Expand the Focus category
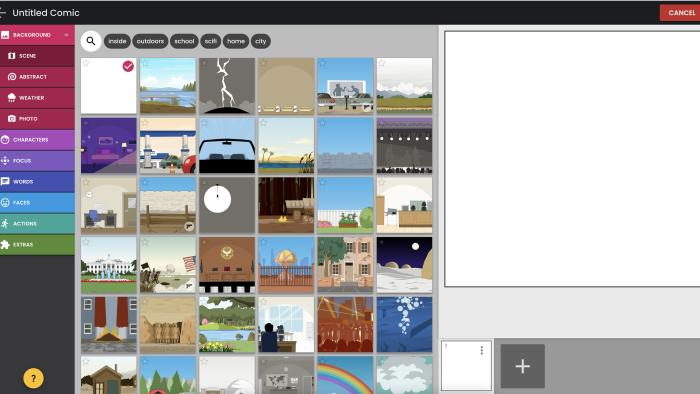The image size is (700, 394). click(x=37, y=161)
